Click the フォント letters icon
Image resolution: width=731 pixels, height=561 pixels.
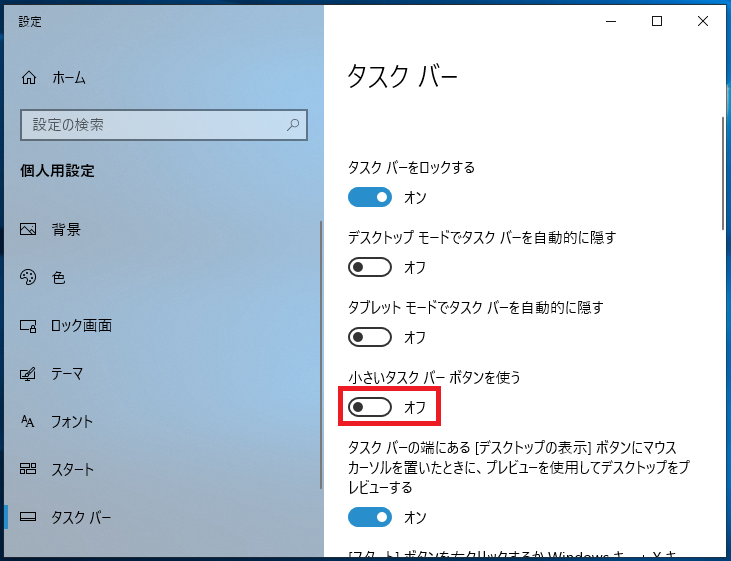pyautogui.click(x=28, y=422)
